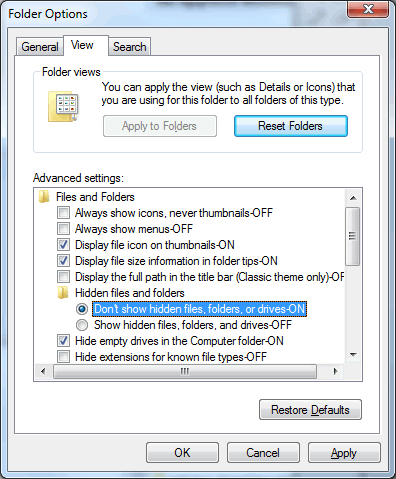This screenshot has width=396, height=479.
Task: Click Restore Defaults button
Action: pos(310,410)
